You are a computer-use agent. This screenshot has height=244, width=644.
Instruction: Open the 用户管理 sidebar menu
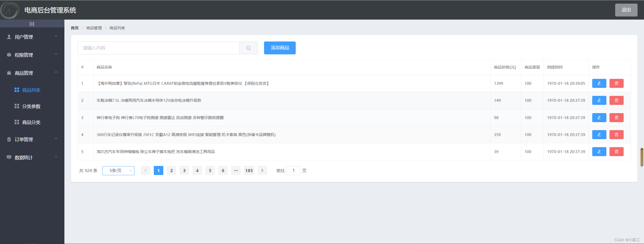pyautogui.click(x=32, y=37)
